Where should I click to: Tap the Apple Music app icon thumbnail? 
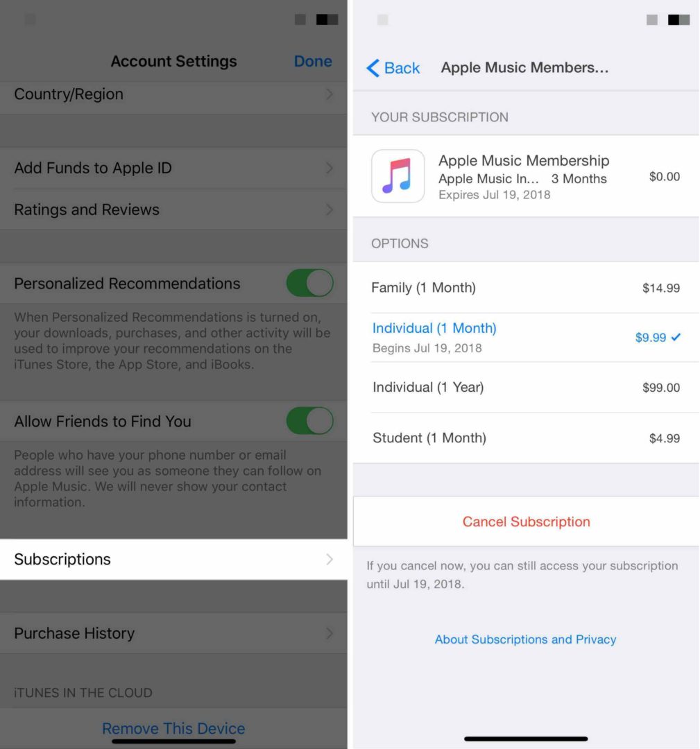click(398, 176)
